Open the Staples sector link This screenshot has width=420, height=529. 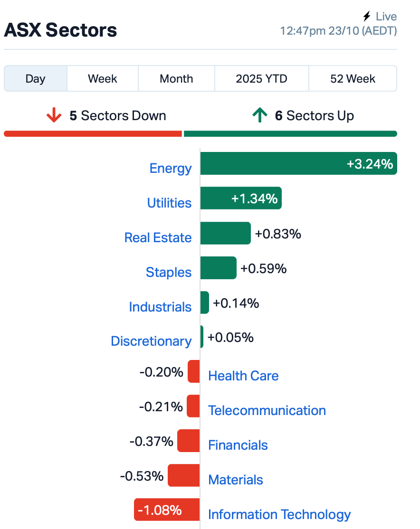pyautogui.click(x=169, y=272)
